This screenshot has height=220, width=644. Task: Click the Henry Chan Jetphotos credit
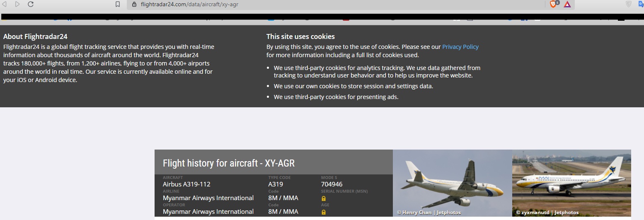coord(429,213)
